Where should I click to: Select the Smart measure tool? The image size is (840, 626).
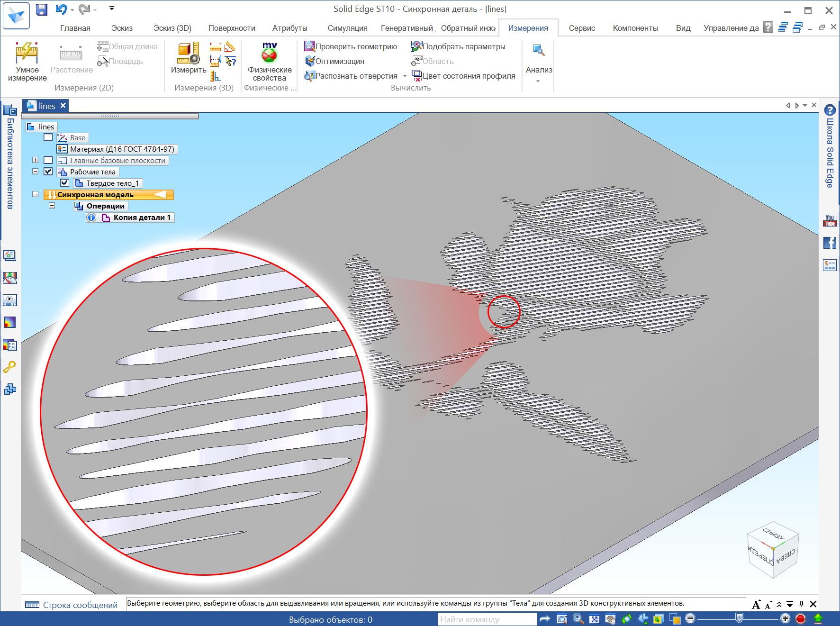coord(27,59)
